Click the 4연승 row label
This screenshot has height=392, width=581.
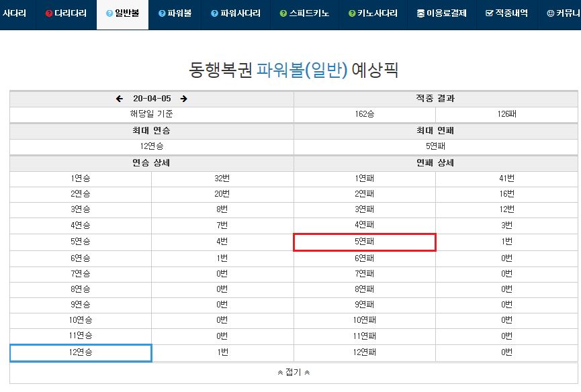tap(81, 226)
